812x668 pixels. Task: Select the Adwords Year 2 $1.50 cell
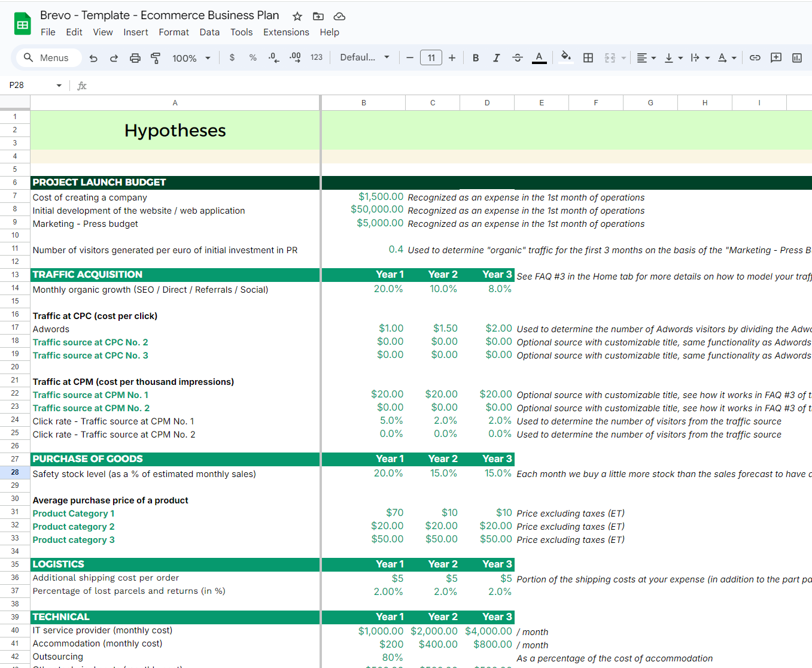[x=433, y=328]
